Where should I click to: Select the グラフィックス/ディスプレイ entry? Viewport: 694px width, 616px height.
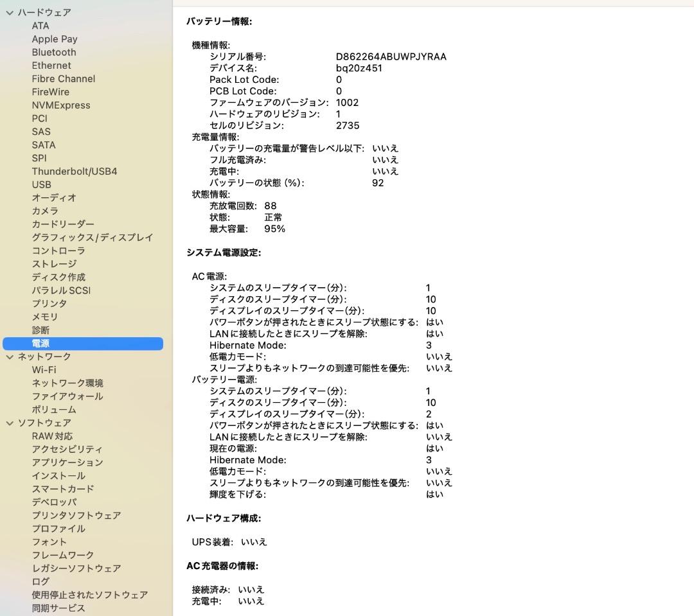93,237
